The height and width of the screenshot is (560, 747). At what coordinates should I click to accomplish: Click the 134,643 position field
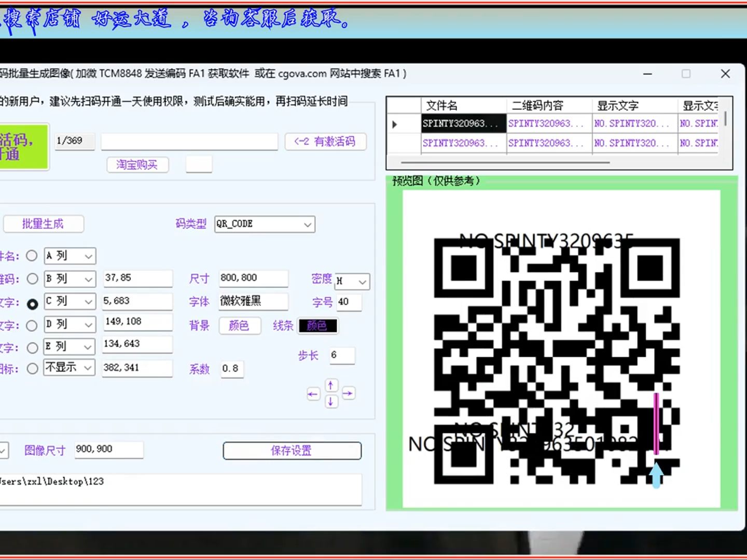tap(137, 344)
